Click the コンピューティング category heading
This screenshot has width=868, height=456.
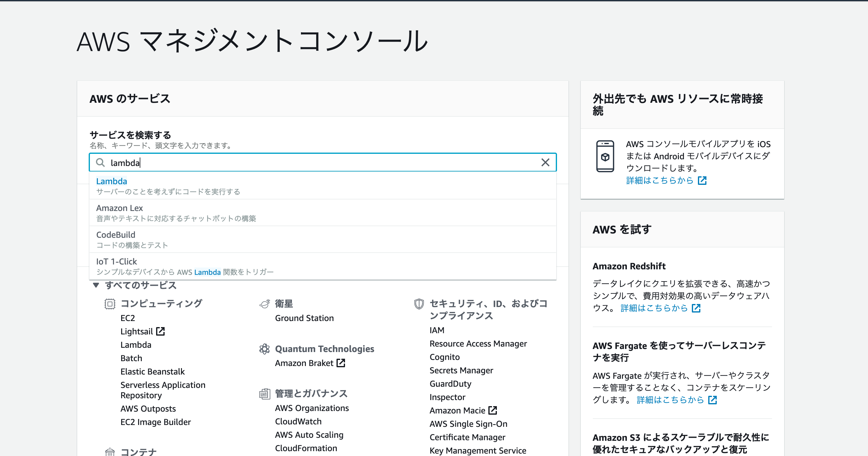[x=161, y=304]
